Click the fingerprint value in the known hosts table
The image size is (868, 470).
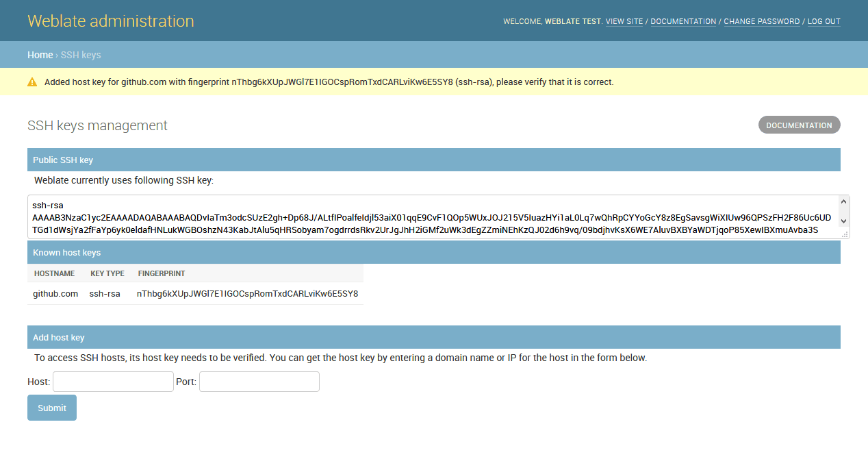click(247, 294)
